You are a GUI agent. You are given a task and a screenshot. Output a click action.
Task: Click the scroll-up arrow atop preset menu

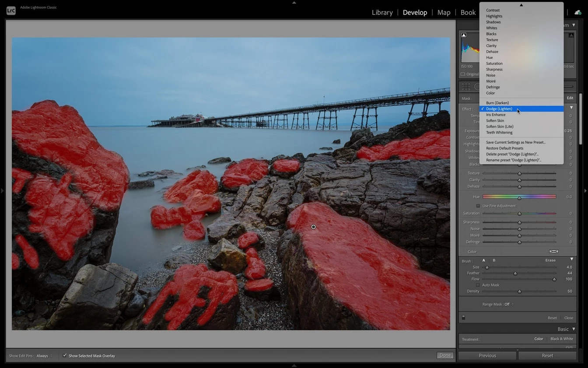tap(521, 5)
